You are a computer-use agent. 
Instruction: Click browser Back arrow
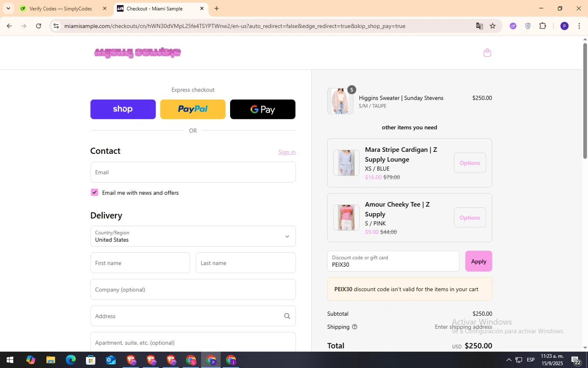(9, 26)
